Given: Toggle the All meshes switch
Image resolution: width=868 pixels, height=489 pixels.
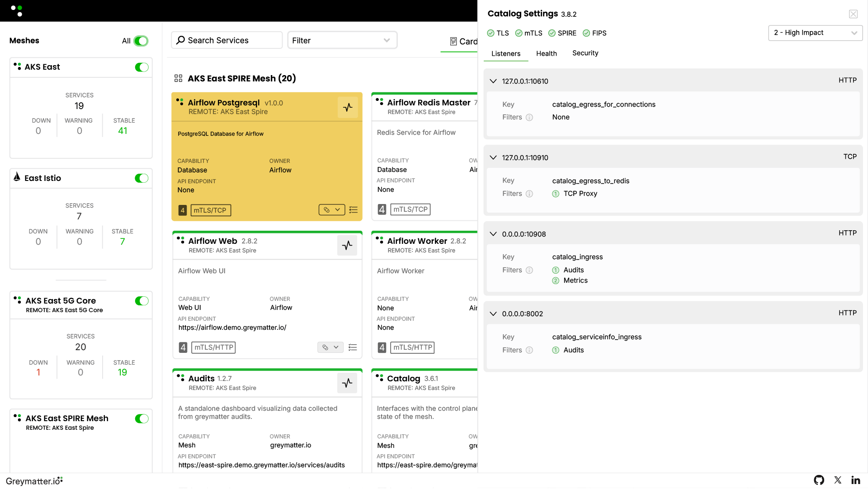Looking at the screenshot, I should [141, 41].
